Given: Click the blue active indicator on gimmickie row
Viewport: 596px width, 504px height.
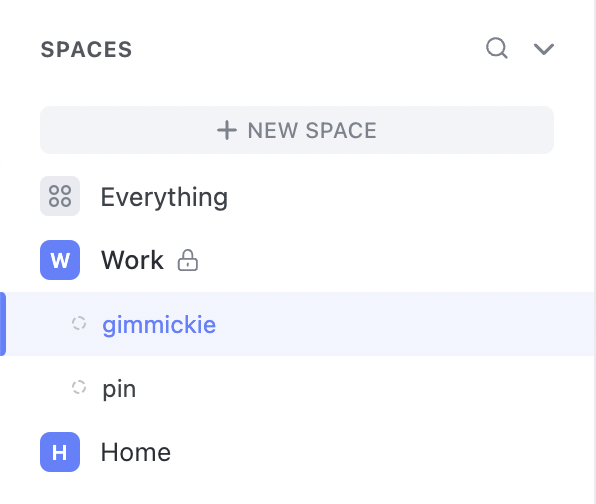Looking at the screenshot, I should tap(3, 324).
